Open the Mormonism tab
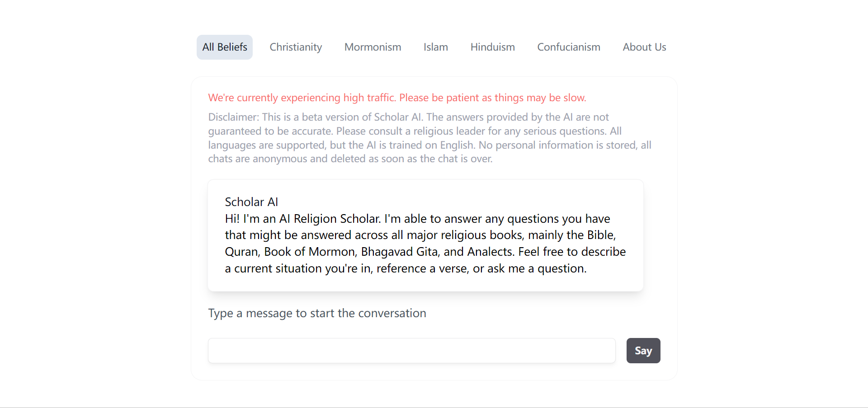The height and width of the screenshot is (408, 868). click(x=373, y=47)
